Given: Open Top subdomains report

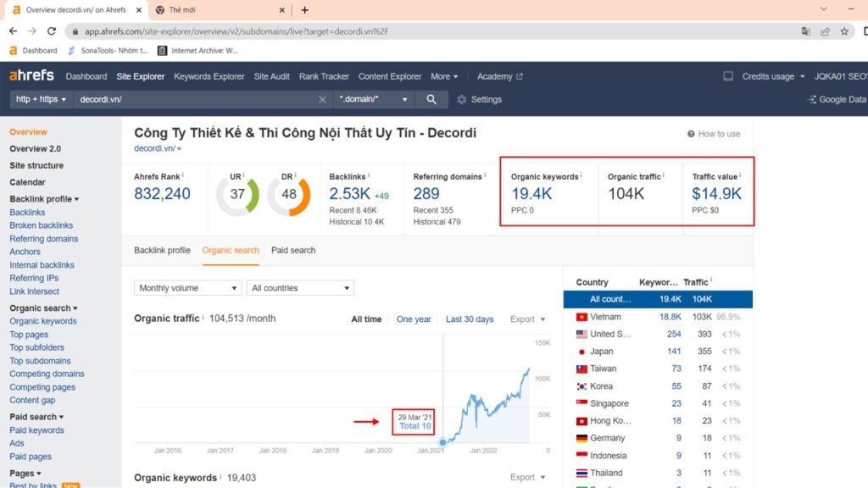Looking at the screenshot, I should (40, 361).
